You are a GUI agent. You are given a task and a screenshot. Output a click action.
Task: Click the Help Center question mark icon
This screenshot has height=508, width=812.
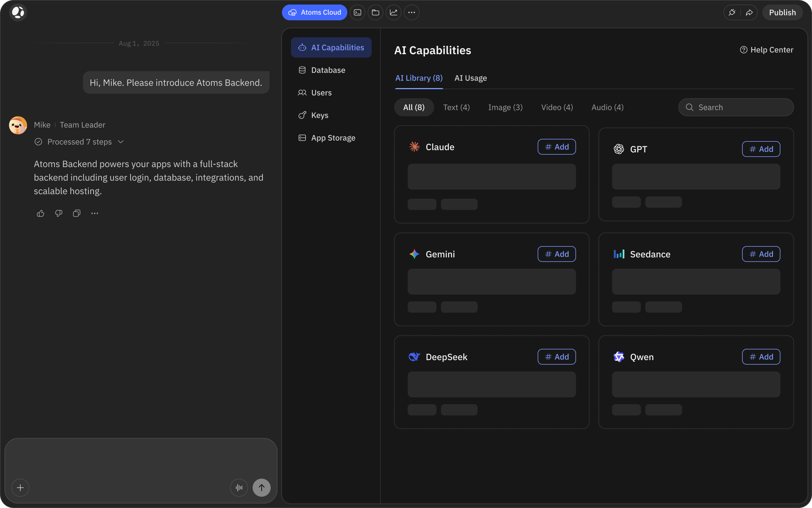[744, 50]
